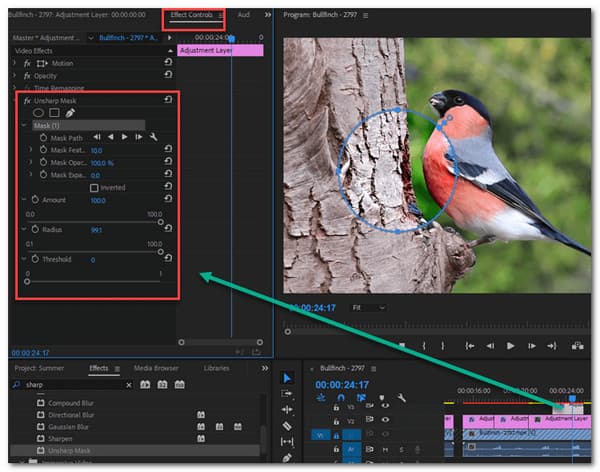
Task: Toggle V2 track output eye icon
Action: tap(388, 420)
